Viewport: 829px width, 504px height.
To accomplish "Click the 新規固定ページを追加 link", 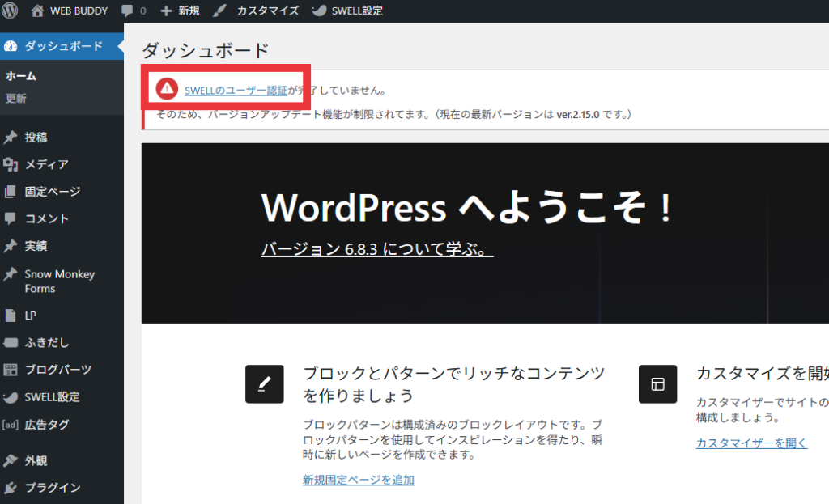I will pyautogui.click(x=358, y=480).
